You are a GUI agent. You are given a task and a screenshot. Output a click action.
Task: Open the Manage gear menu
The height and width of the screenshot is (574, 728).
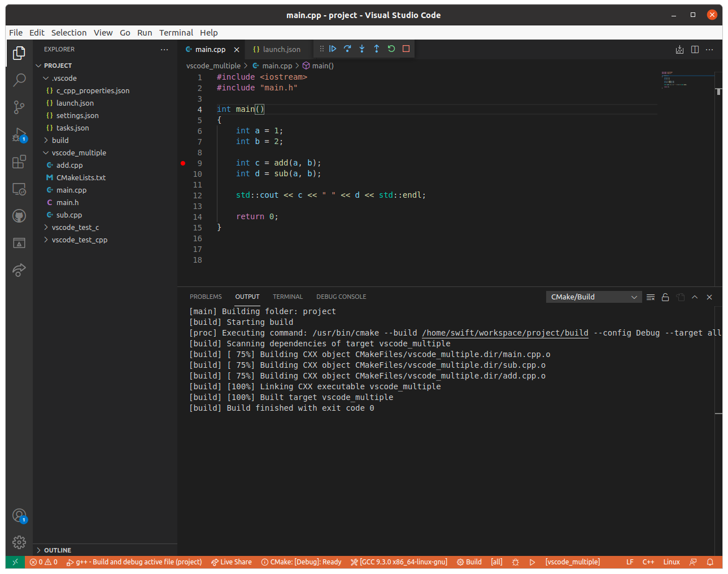coord(19,542)
